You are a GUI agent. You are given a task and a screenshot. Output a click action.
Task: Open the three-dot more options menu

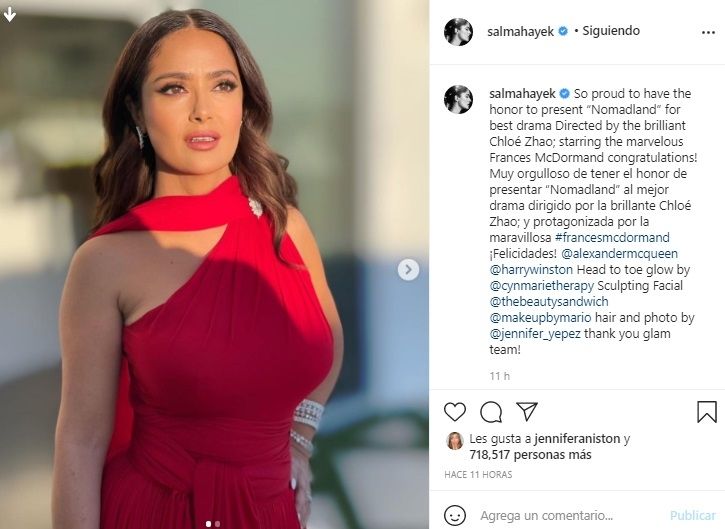point(708,32)
